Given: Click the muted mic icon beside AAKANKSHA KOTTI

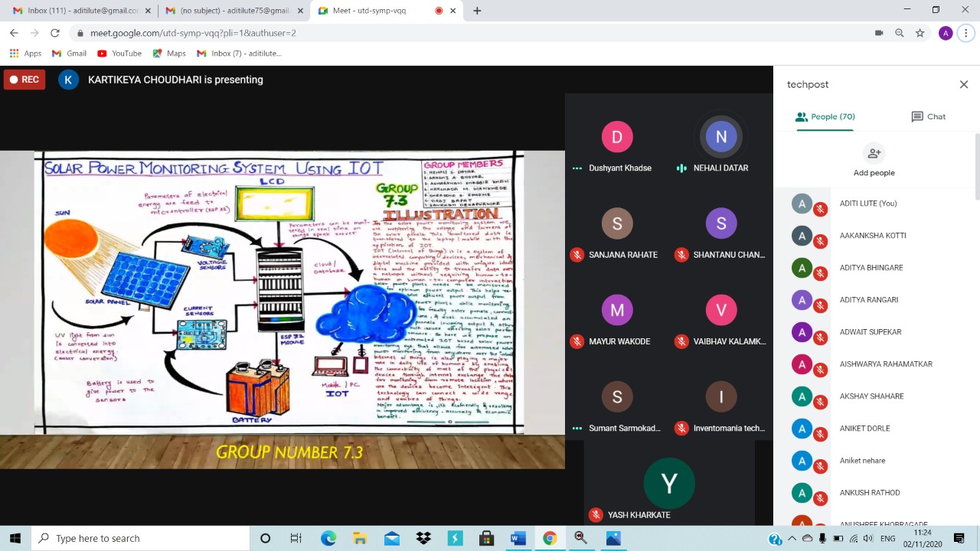Looking at the screenshot, I should (820, 242).
